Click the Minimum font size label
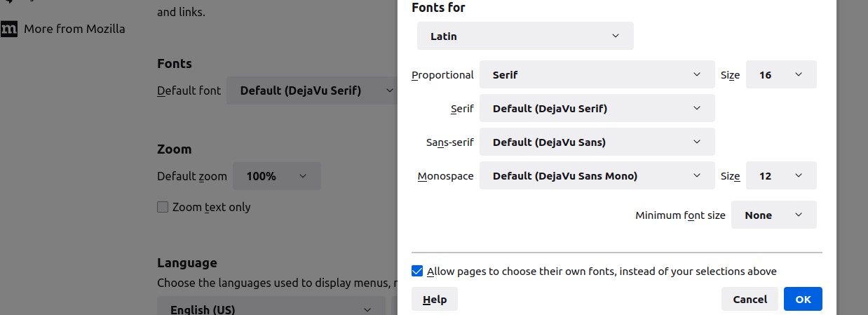This screenshot has height=315, width=868. pyautogui.click(x=680, y=215)
